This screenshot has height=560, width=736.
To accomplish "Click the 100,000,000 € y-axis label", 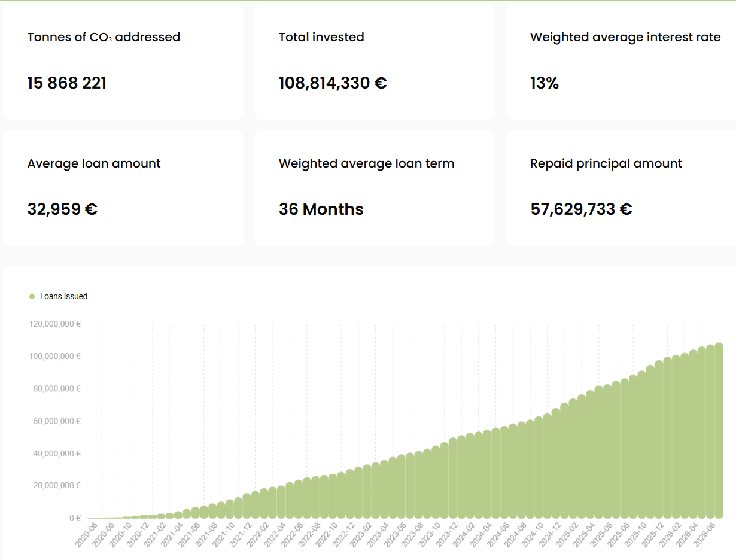I will tap(54, 357).
